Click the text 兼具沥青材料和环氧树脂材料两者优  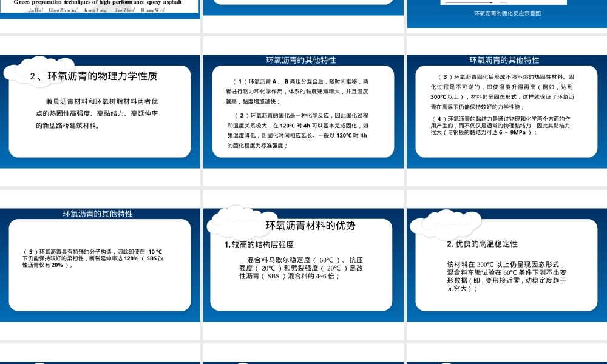(101, 102)
